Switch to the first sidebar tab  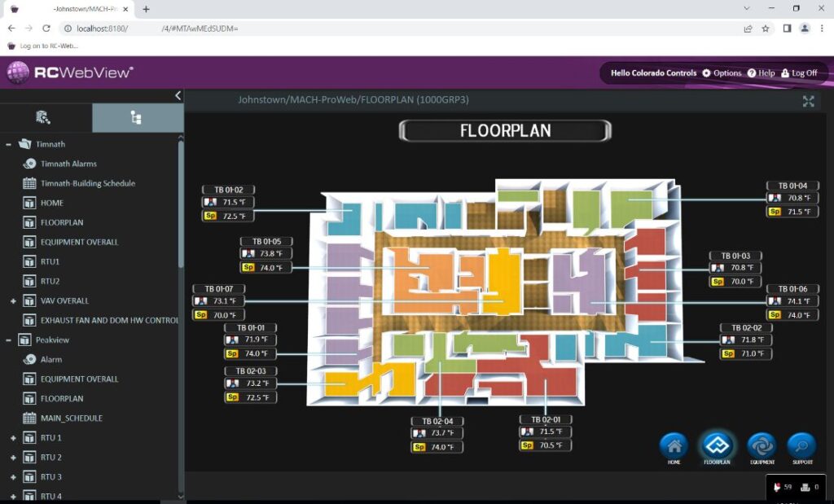tap(45, 118)
